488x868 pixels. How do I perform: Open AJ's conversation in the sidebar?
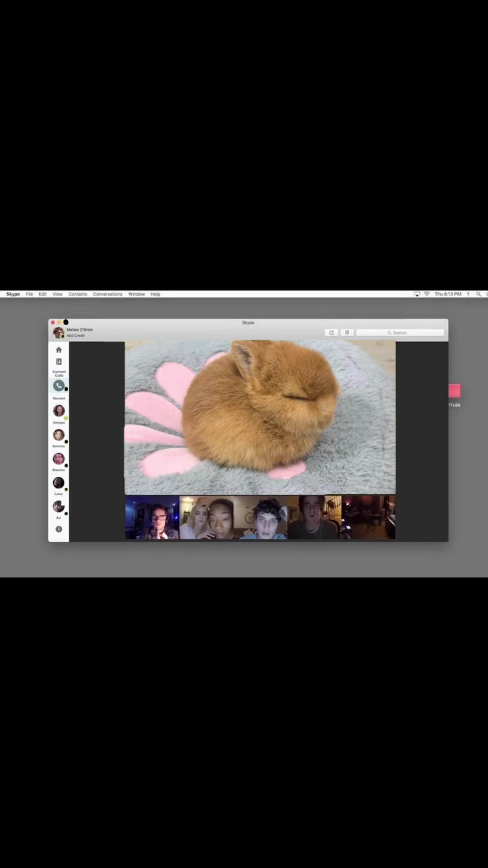click(x=59, y=506)
